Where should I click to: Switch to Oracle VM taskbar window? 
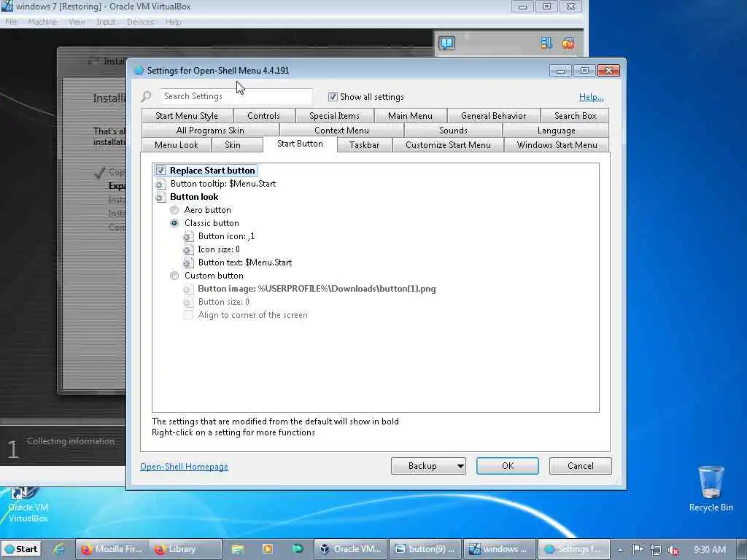pyautogui.click(x=351, y=549)
